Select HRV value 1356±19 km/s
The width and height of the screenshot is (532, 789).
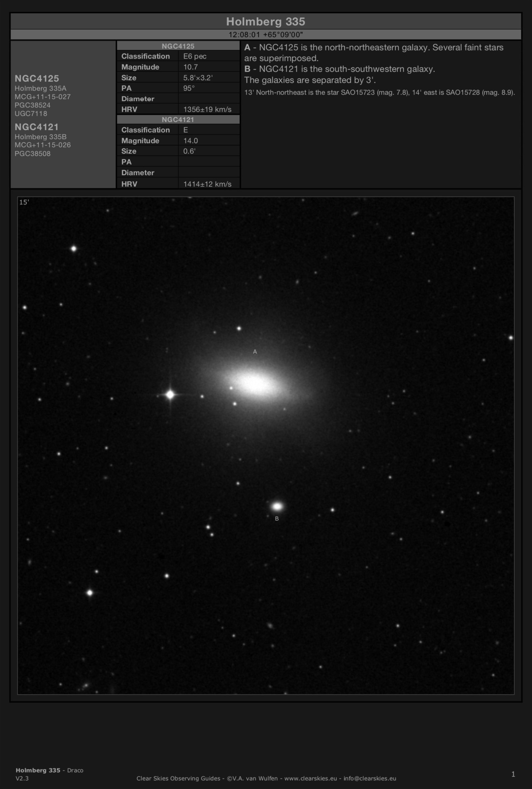point(207,109)
